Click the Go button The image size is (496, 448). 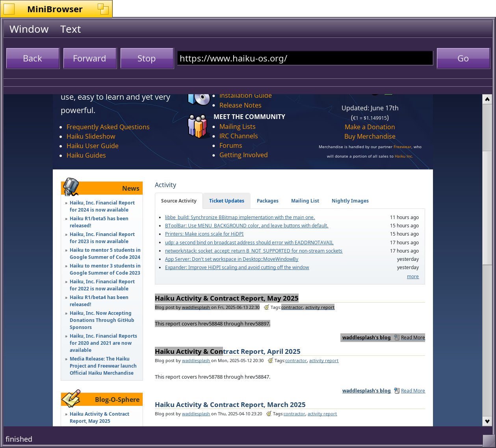coord(463,58)
